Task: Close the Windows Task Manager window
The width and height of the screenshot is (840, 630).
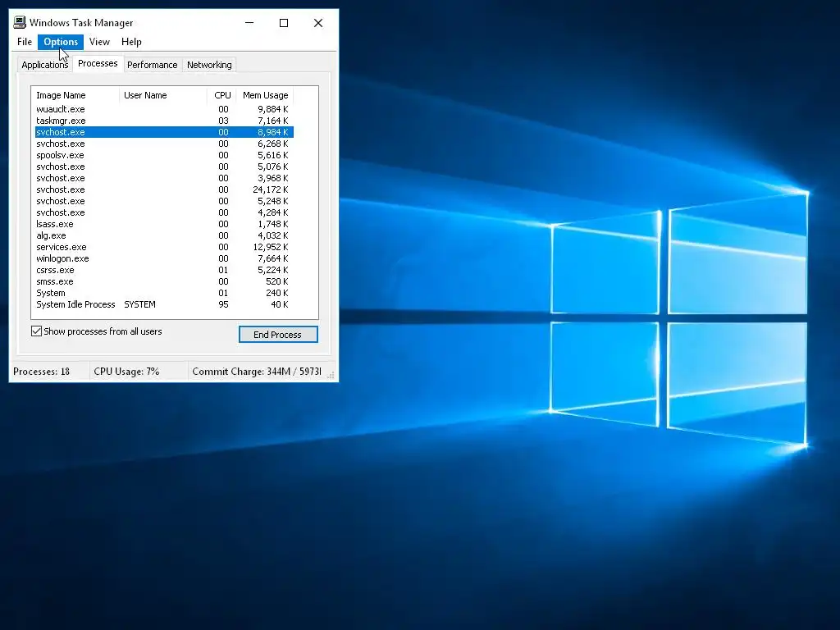Action: click(x=318, y=22)
